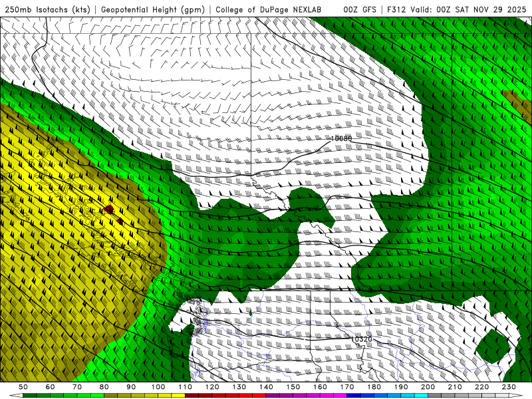
Task: Click the 180 label on the color scale
Action: pyautogui.click(x=374, y=387)
